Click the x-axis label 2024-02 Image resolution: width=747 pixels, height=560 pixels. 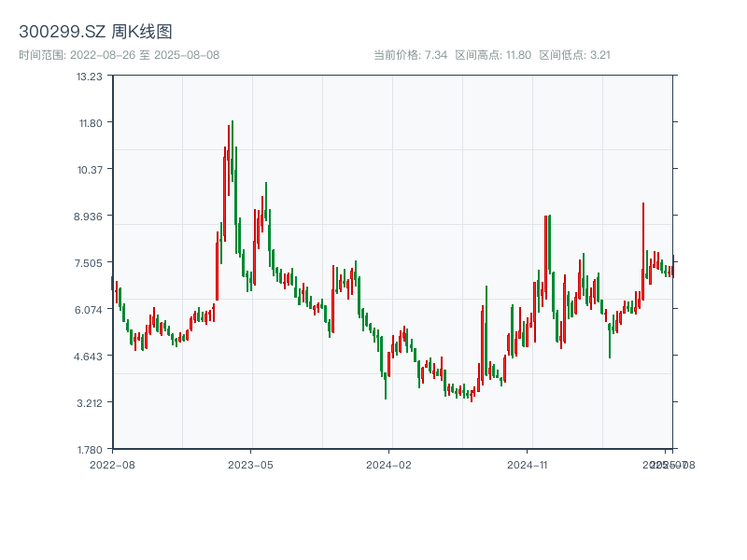388,465
